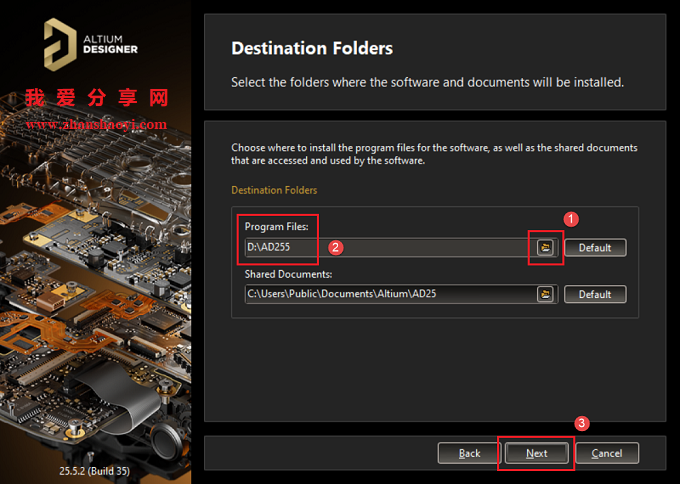Click the Program Files: label
This screenshot has height=484, width=680.
tap(277, 227)
